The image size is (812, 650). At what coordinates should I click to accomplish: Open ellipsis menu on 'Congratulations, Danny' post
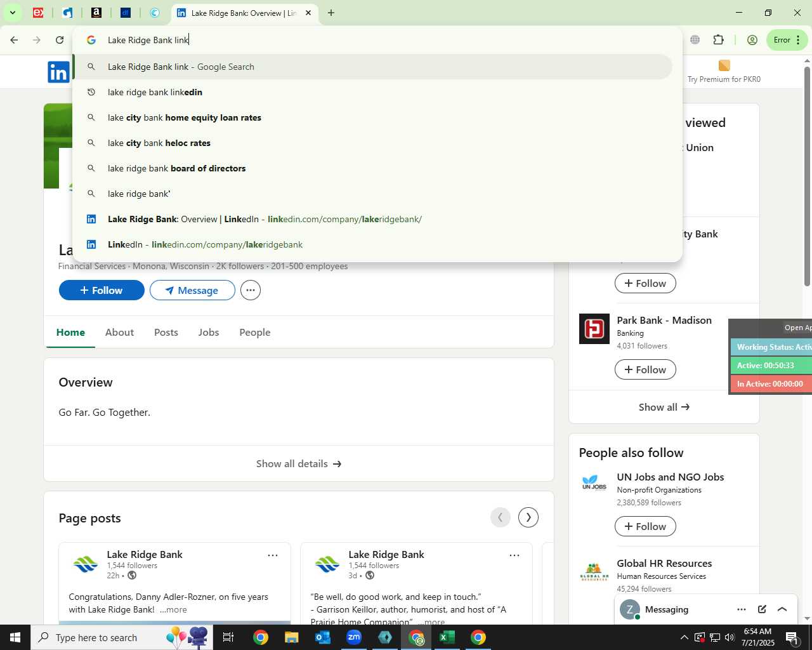pos(273,555)
